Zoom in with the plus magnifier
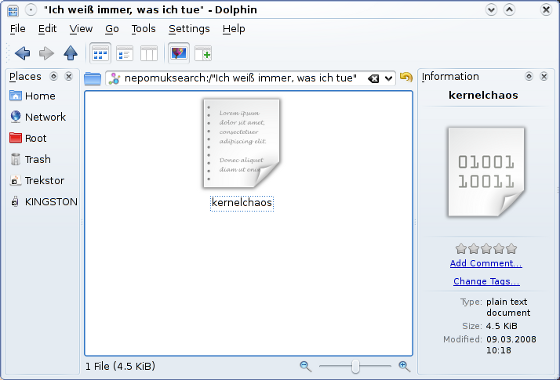Screen dimensions: 560x380 404,366
